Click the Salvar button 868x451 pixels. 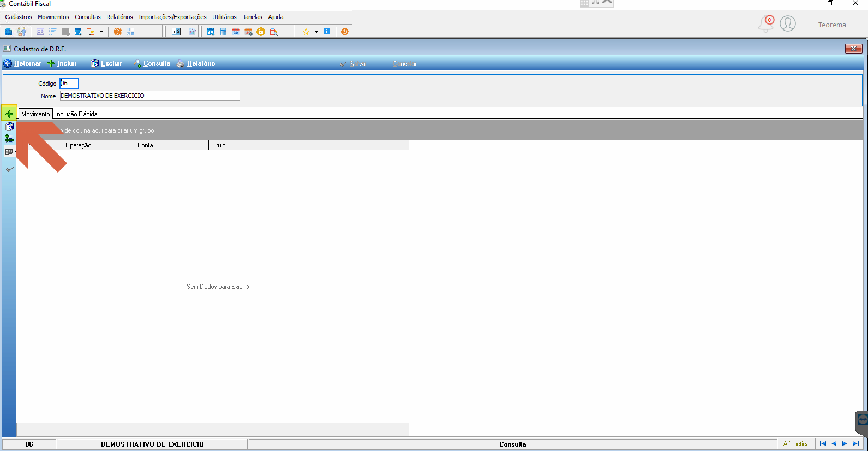[x=353, y=64]
